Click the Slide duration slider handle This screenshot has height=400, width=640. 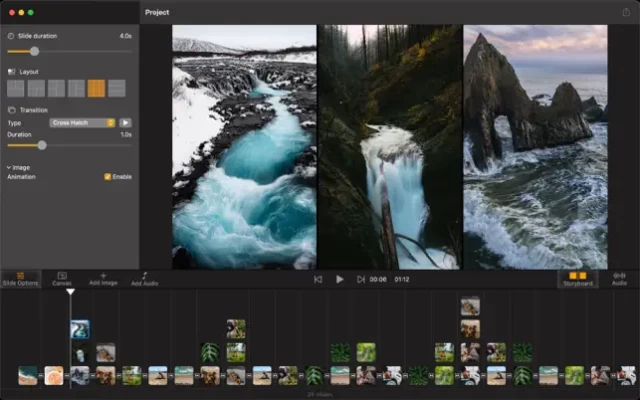pyautogui.click(x=34, y=51)
